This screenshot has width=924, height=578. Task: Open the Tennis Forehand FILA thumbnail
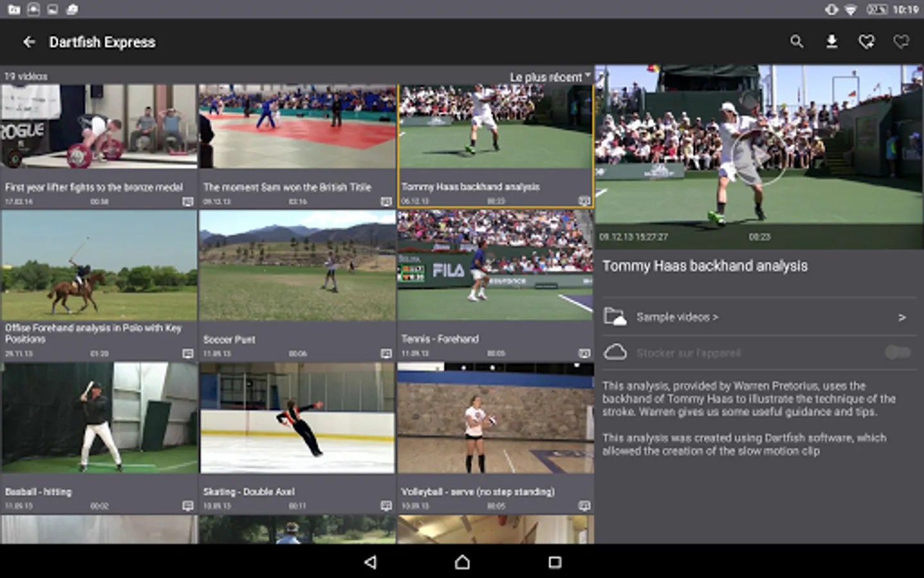point(495,265)
